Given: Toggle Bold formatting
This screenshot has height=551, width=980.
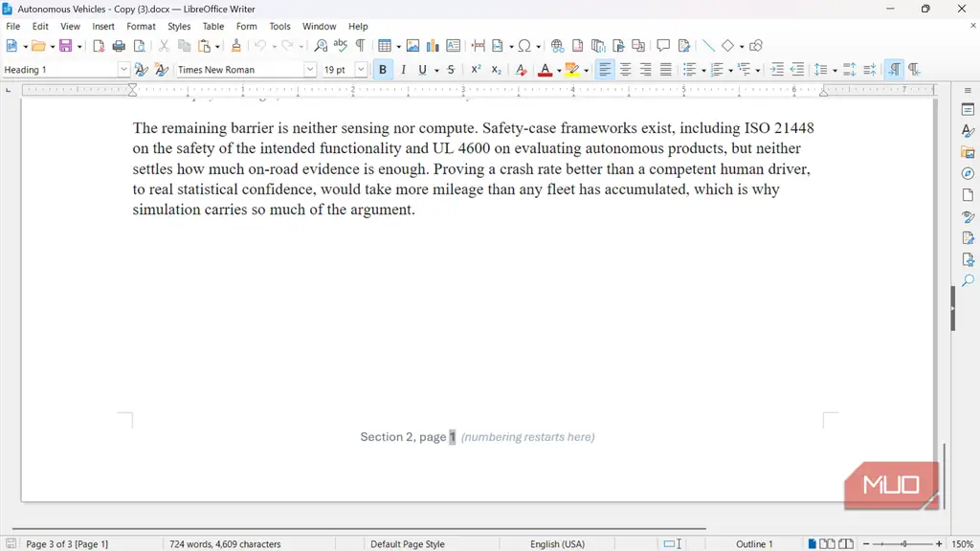Looking at the screenshot, I should tap(383, 69).
